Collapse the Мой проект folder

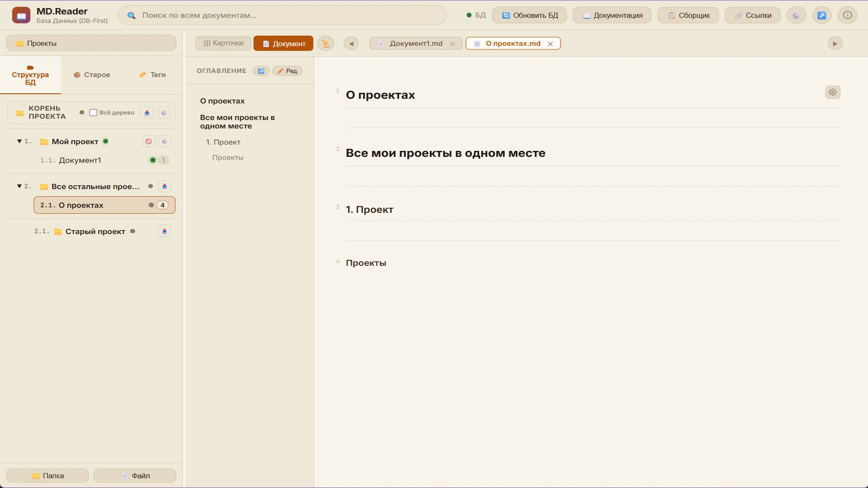tap(19, 141)
